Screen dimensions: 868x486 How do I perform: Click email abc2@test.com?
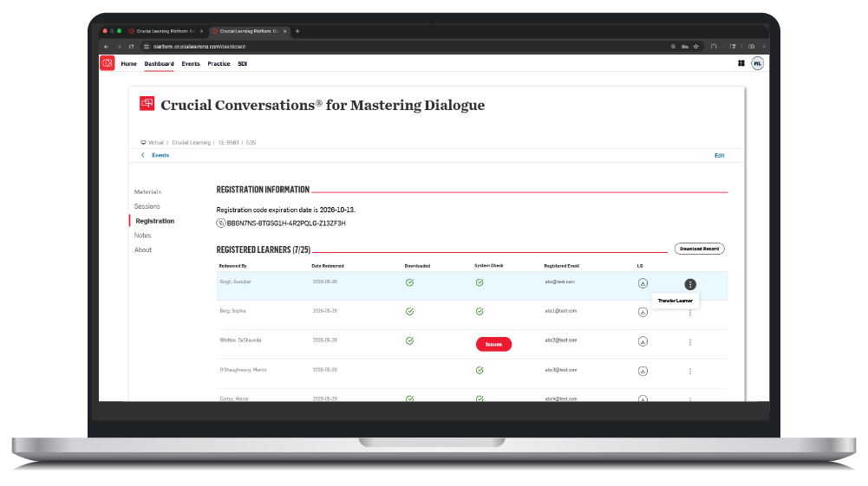click(x=561, y=340)
